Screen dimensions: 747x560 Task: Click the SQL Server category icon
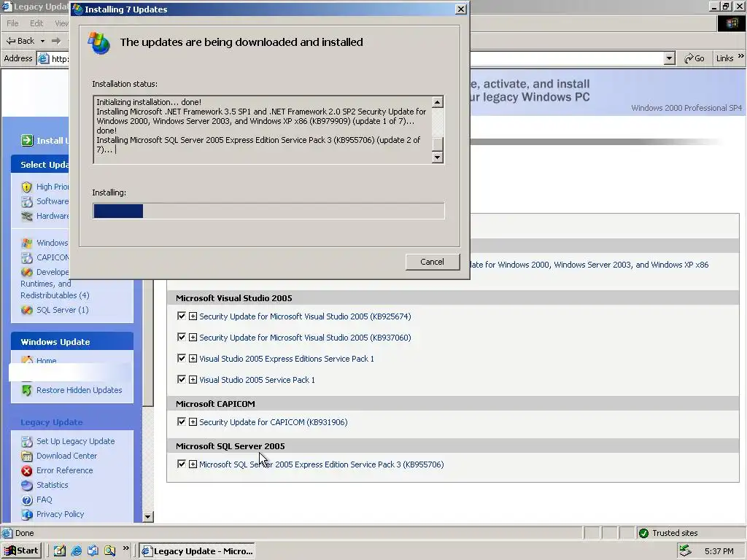[27, 310]
